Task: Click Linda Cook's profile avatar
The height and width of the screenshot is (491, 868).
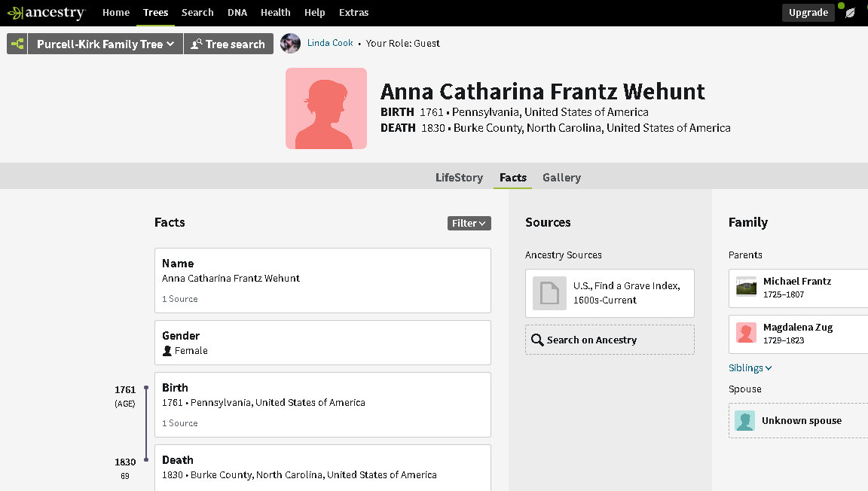Action: (x=290, y=44)
